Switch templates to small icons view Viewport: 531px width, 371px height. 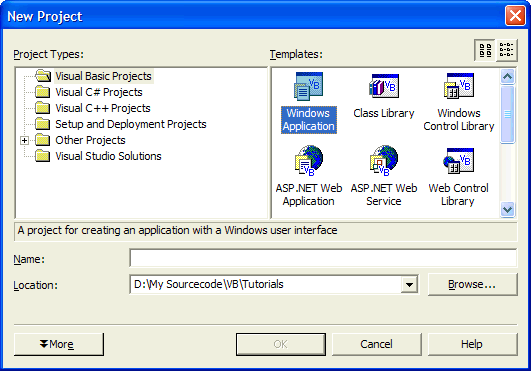click(x=507, y=50)
